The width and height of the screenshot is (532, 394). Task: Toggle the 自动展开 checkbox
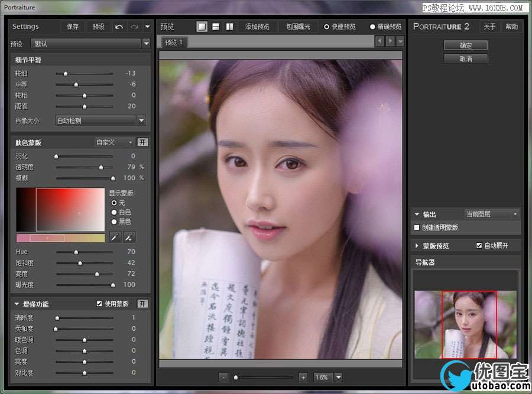479,246
